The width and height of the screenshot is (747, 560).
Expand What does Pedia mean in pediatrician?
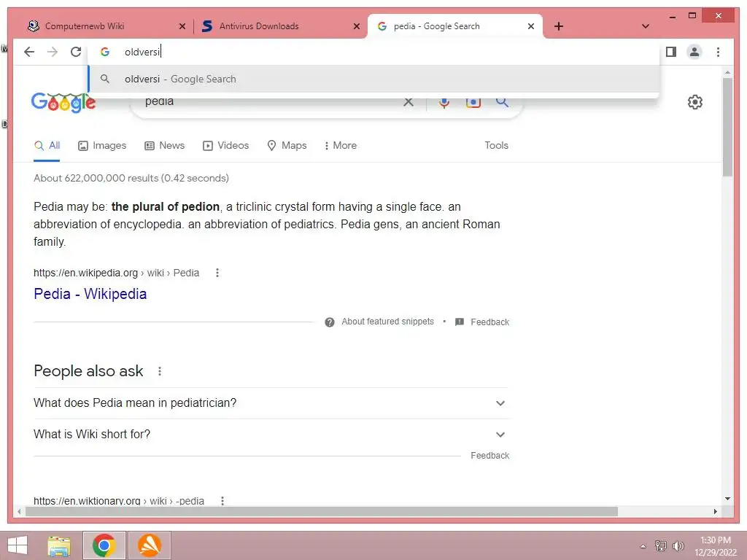pos(271,403)
